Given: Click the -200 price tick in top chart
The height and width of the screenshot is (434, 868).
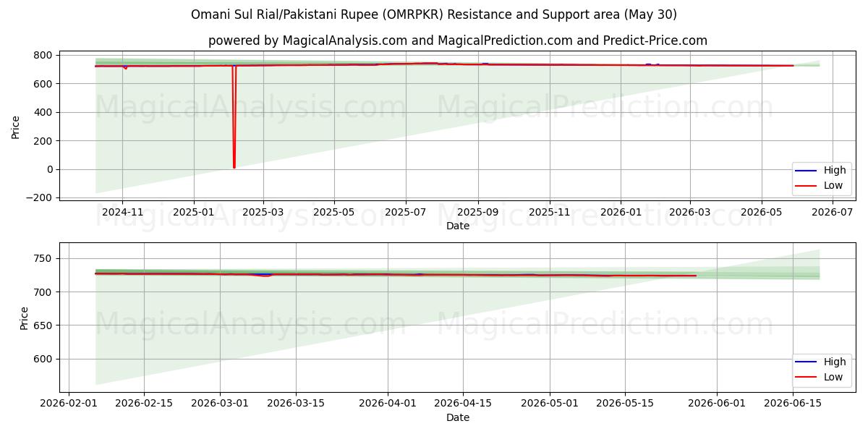Looking at the screenshot, I should 39,197.
